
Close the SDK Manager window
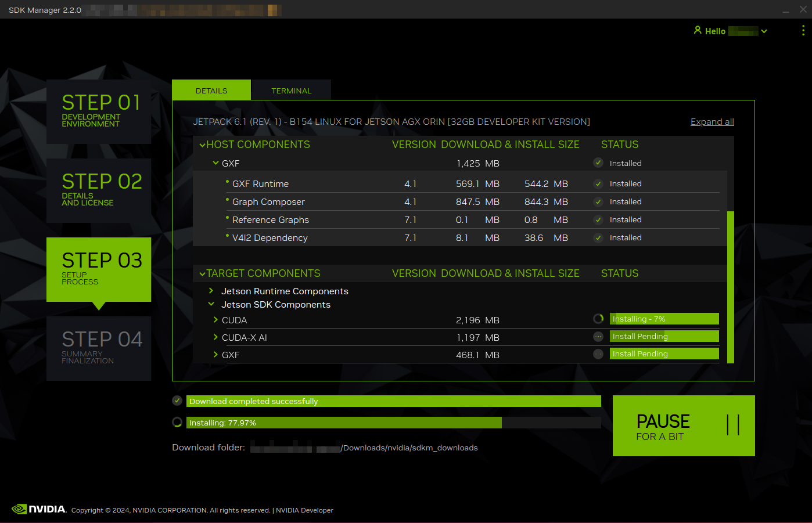click(x=803, y=9)
